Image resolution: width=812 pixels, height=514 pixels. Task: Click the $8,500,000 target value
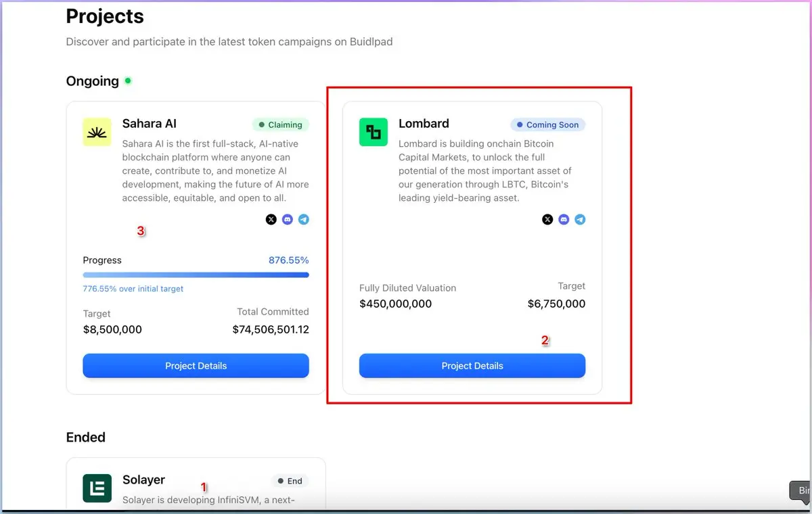tap(112, 329)
